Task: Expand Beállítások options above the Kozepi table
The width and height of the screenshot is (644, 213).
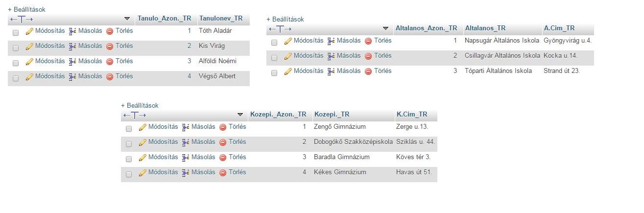Action: click(x=140, y=105)
